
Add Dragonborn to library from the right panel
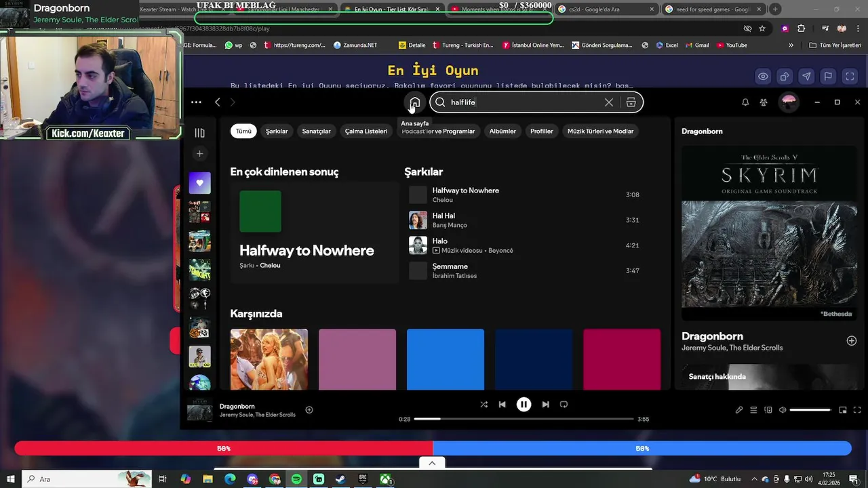(x=852, y=341)
